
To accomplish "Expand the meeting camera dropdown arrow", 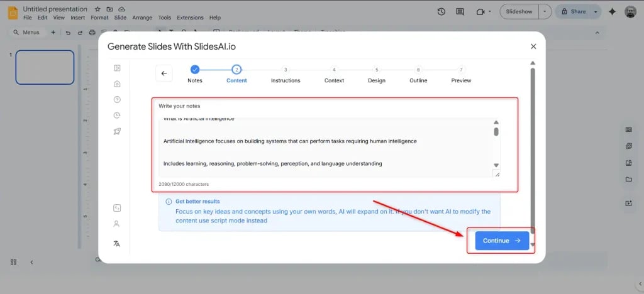I will point(489,12).
